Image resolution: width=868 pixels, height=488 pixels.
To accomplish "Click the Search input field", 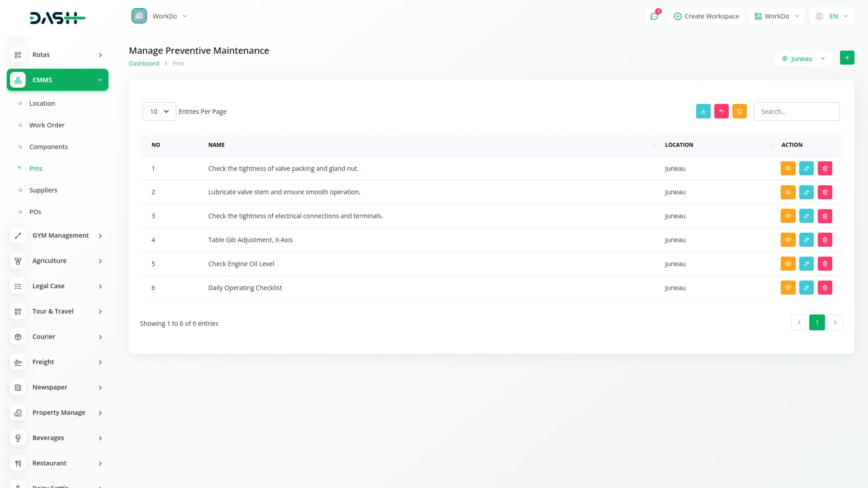I will click(796, 112).
